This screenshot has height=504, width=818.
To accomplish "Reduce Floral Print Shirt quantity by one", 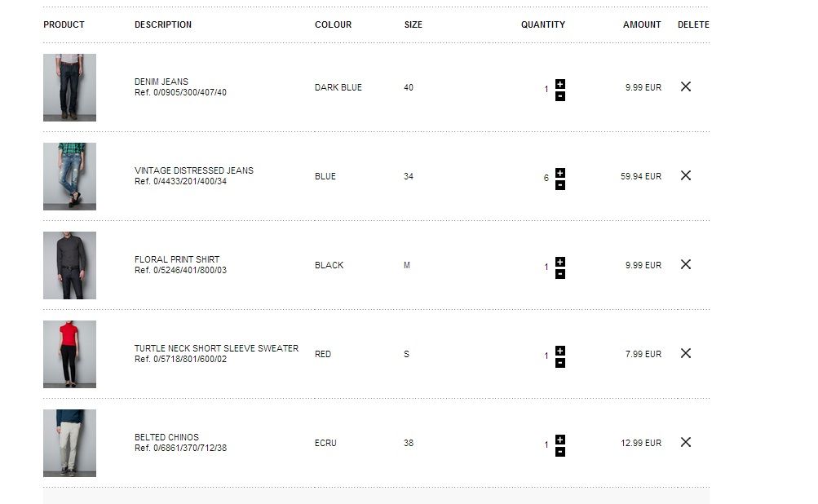I will coord(560,274).
